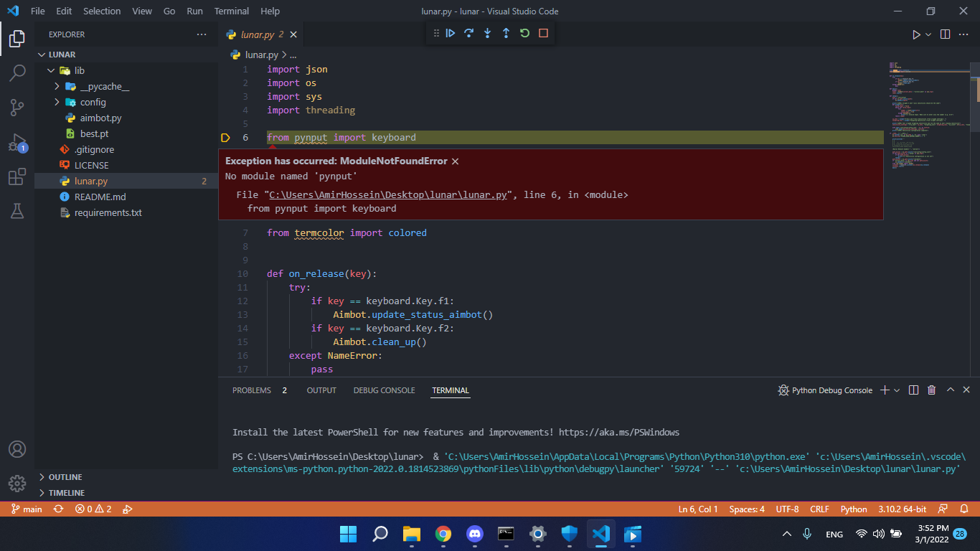Select the Source Control icon
This screenshot has height=551, width=980.
point(18,107)
